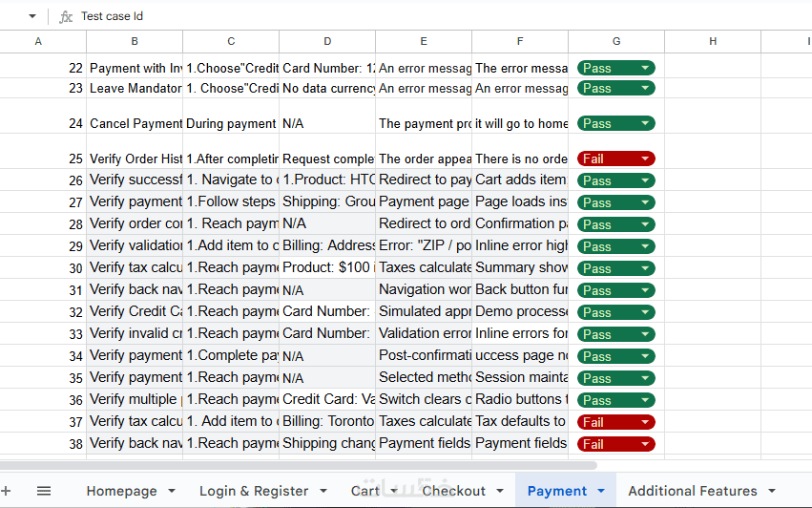Go to the Cart sheet tab
812x508 pixels.
click(365, 491)
